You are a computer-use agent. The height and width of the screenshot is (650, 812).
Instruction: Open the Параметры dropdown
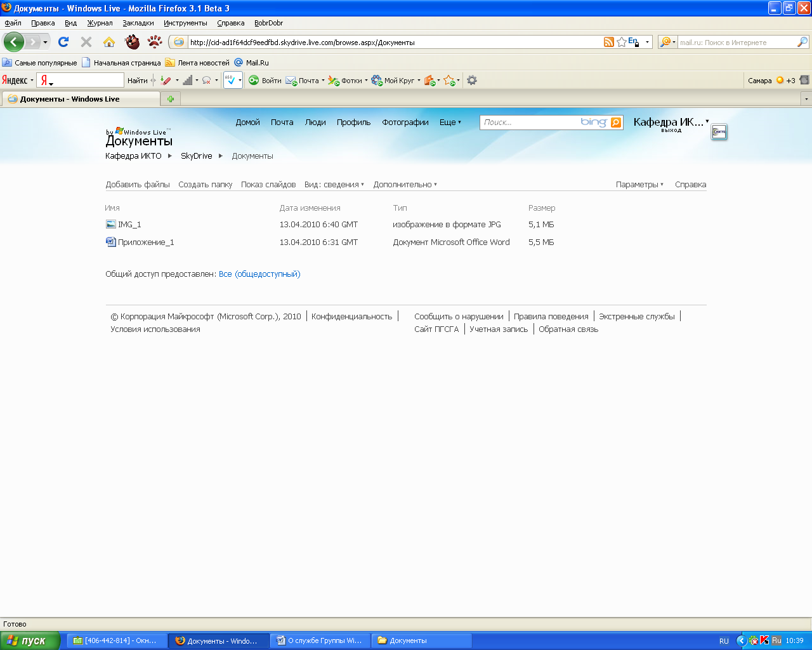coord(639,185)
